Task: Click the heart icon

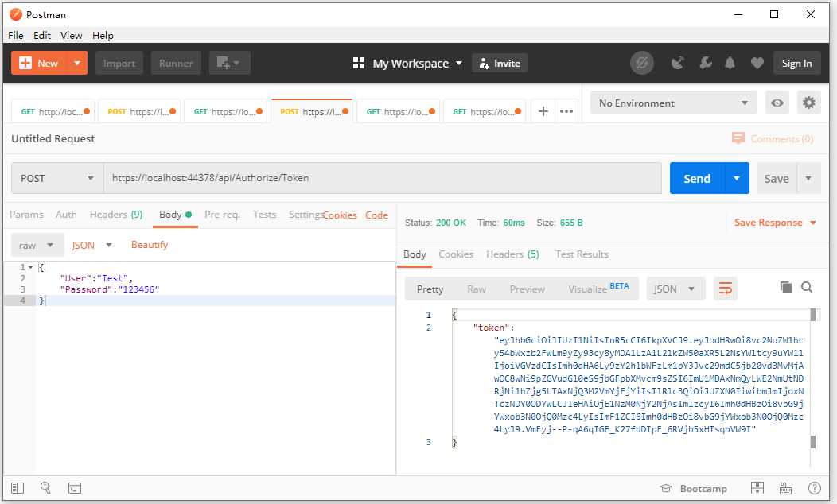Action: tap(757, 64)
